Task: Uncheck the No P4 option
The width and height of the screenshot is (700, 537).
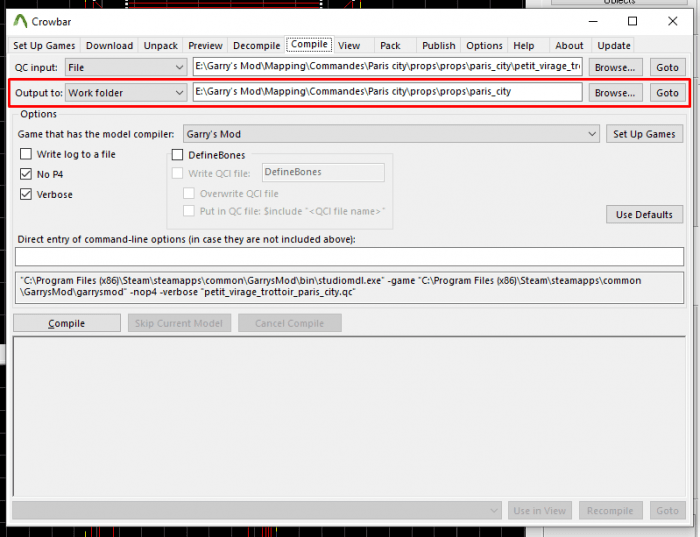Action: 26,174
